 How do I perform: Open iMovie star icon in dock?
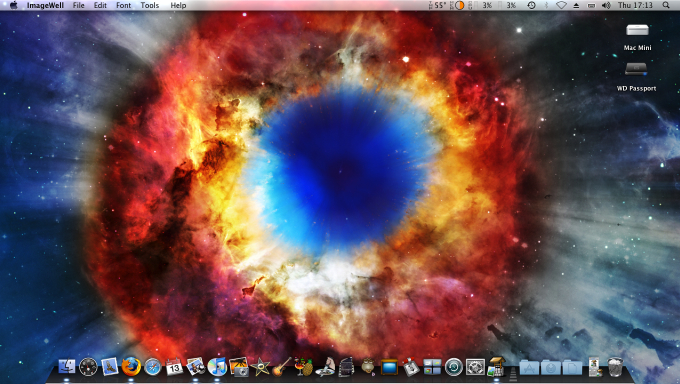pos(260,367)
